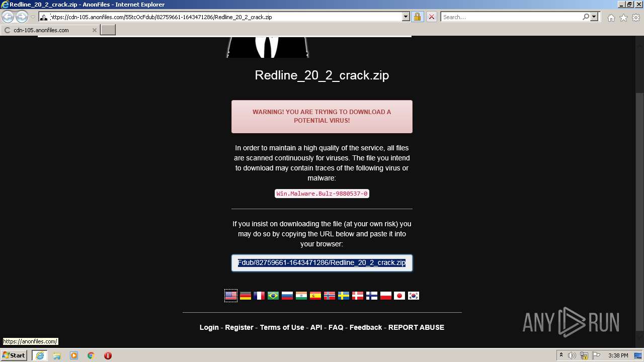Open the volume speaker tray icon
Screen dimensions: 644x362
coord(573,355)
